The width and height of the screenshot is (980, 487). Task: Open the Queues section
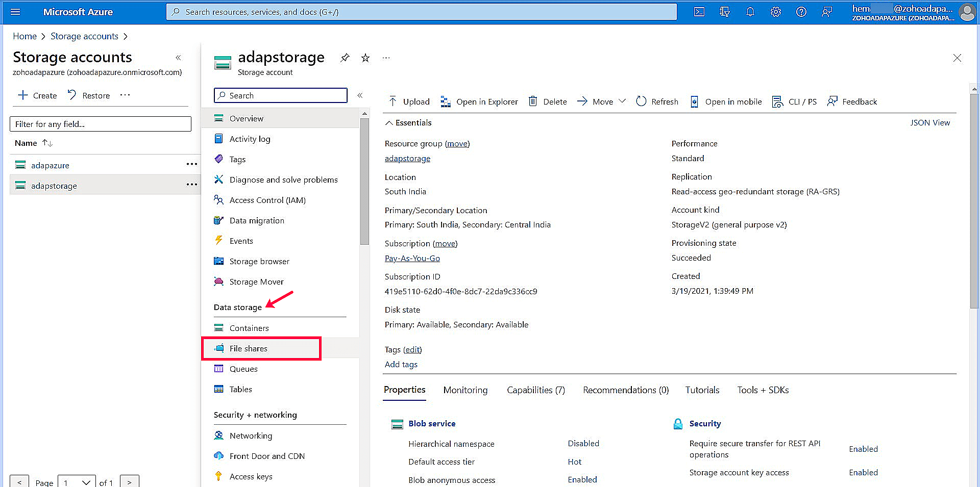(243, 369)
